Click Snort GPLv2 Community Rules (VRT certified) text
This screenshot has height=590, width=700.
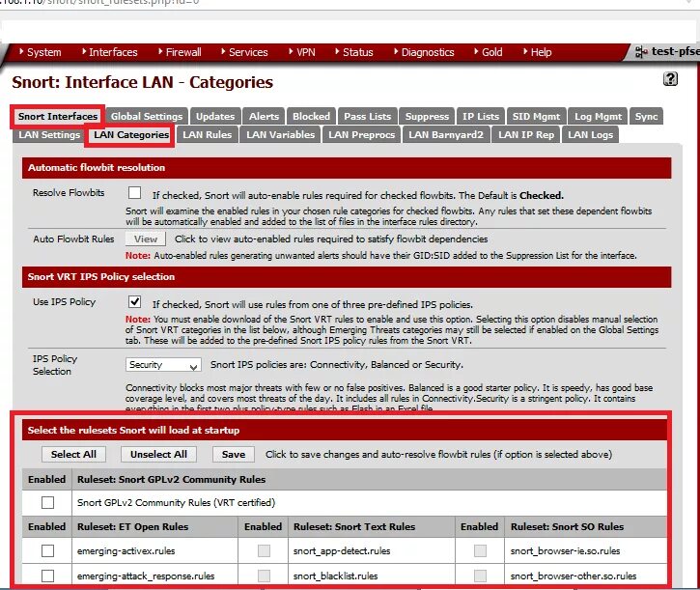[176, 503]
